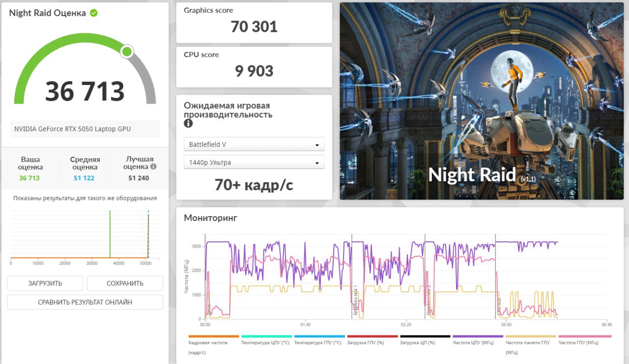Click the Graphics test 1 marker on the chart
The image size is (629, 364).
pos(355,300)
